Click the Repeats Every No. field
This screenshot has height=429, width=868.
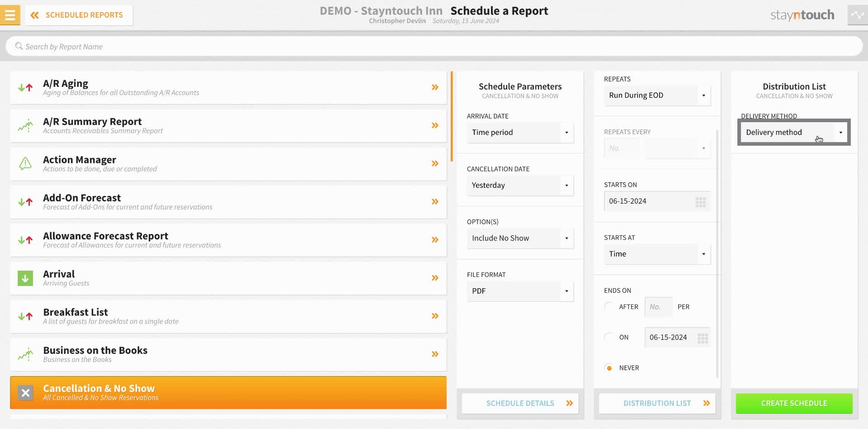[622, 148]
